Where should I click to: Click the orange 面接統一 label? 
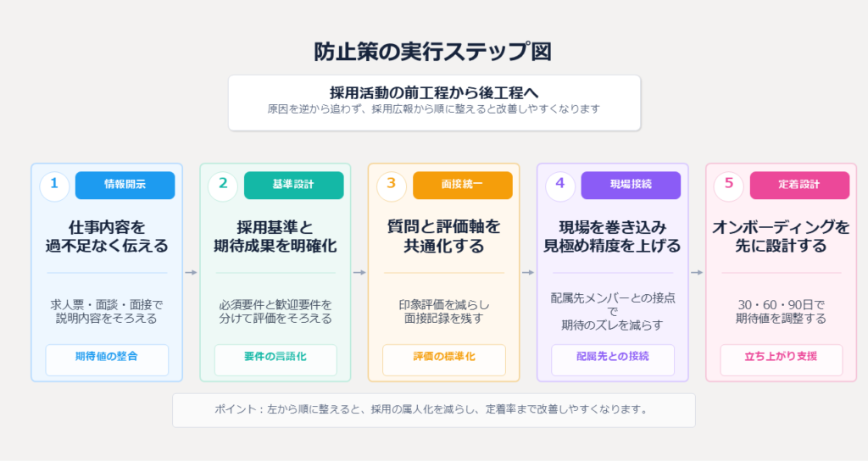click(x=462, y=185)
